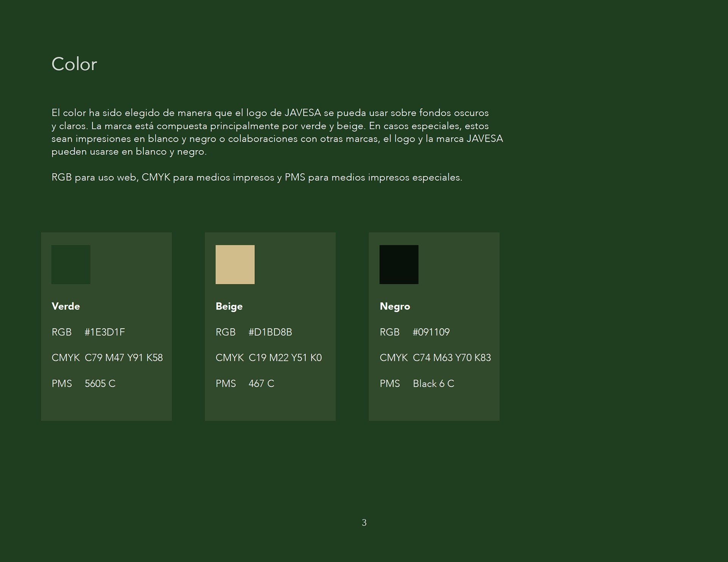Screen dimensions: 728x562
Task: Click the hex code #1E3D1F
Action: pyautogui.click(x=105, y=332)
